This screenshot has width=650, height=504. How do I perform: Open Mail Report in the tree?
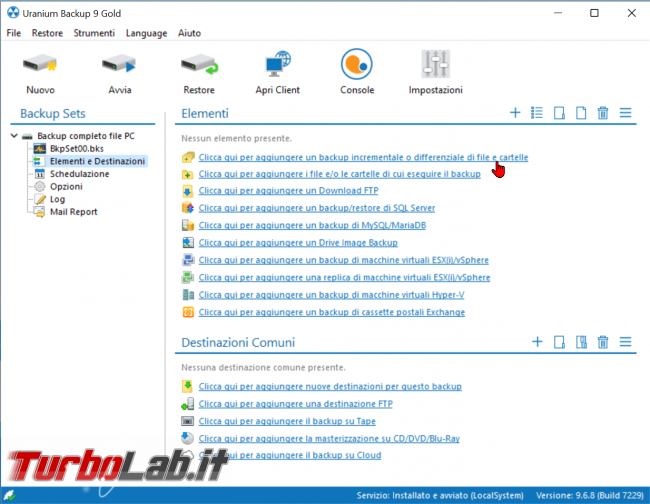tap(74, 212)
